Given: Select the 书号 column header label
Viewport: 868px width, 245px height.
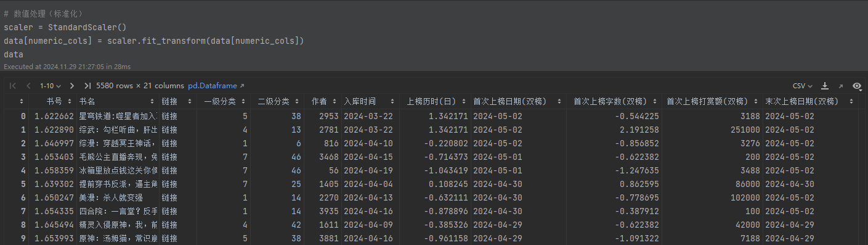Looking at the screenshot, I should click(55, 101).
